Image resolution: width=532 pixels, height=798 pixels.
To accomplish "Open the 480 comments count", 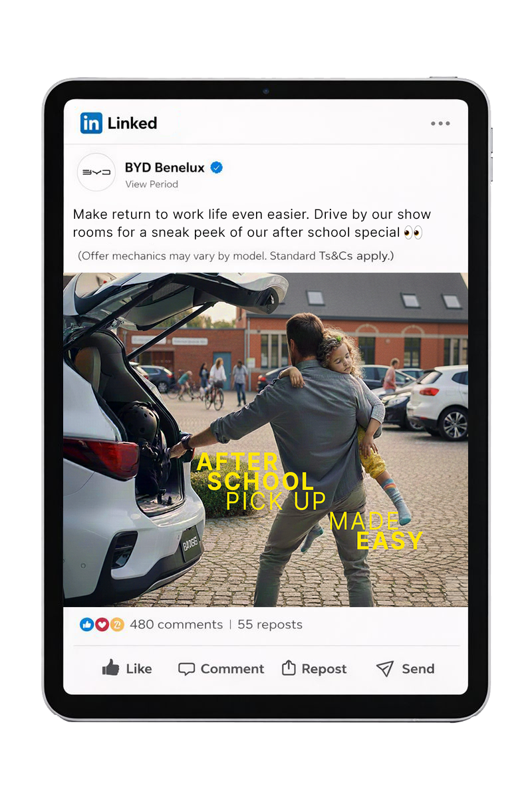I will pos(176,624).
